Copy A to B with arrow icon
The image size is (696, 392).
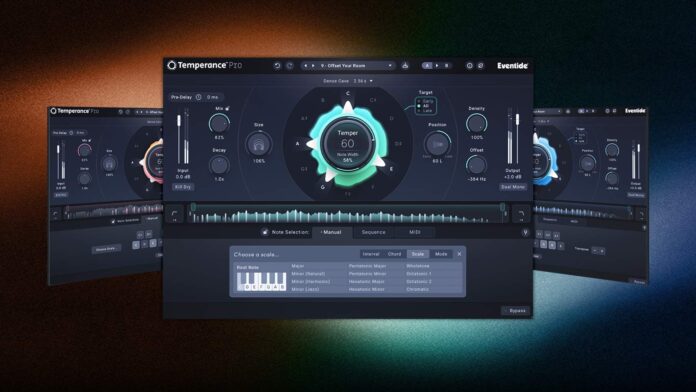pos(437,66)
